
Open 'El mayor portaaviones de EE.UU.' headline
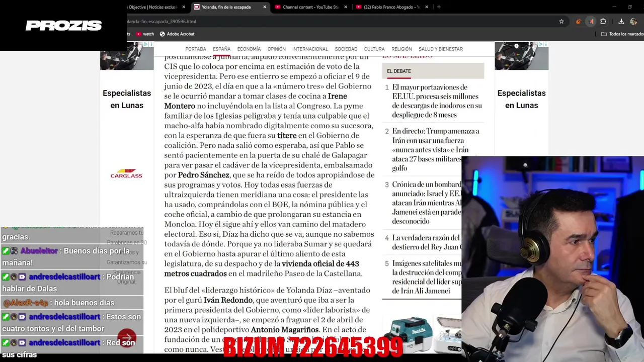pyautogui.click(x=437, y=101)
